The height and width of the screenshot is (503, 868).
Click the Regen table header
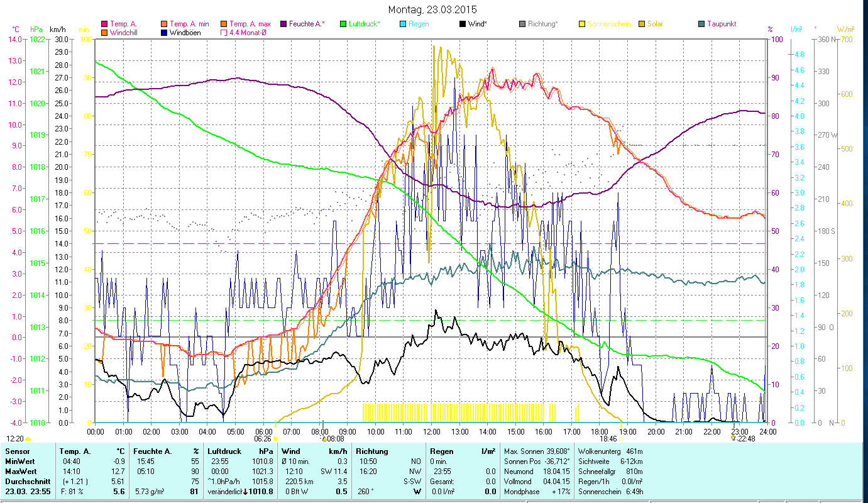tap(442, 451)
